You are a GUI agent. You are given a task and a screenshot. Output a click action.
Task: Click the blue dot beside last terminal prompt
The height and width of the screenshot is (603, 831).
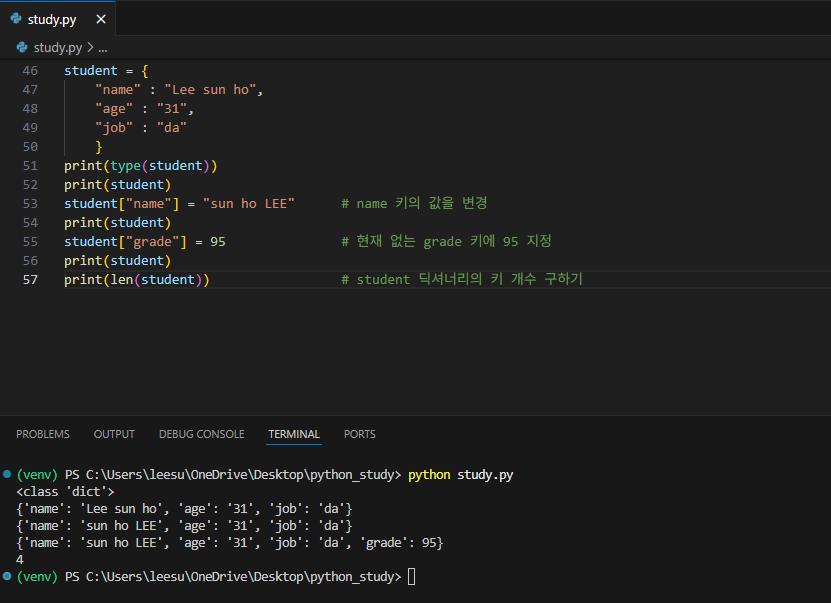[7, 575]
